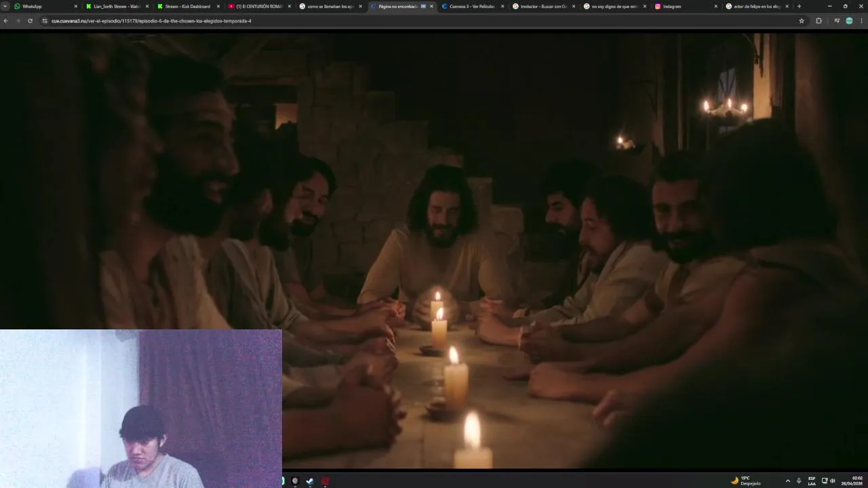Click the video player showing the episode

pos(434,251)
